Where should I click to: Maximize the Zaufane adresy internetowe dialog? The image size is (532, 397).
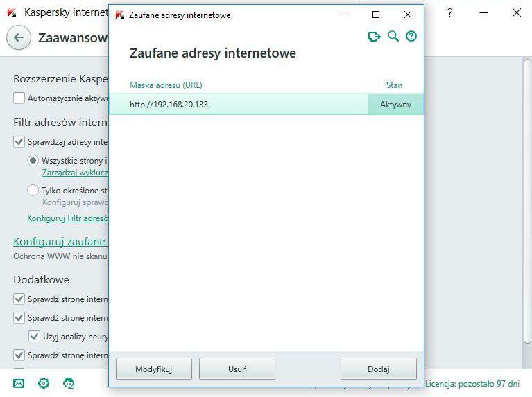click(376, 15)
